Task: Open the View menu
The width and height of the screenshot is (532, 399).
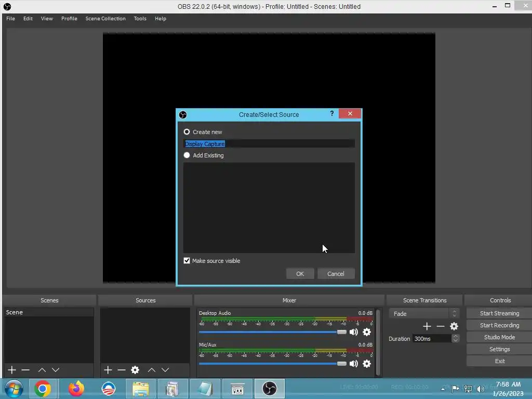Action: pos(47,18)
